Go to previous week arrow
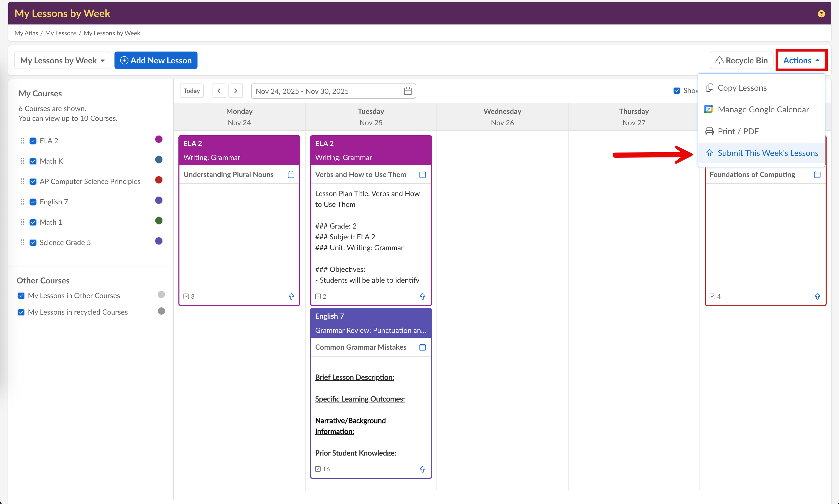This screenshot has width=839, height=504. click(x=219, y=91)
